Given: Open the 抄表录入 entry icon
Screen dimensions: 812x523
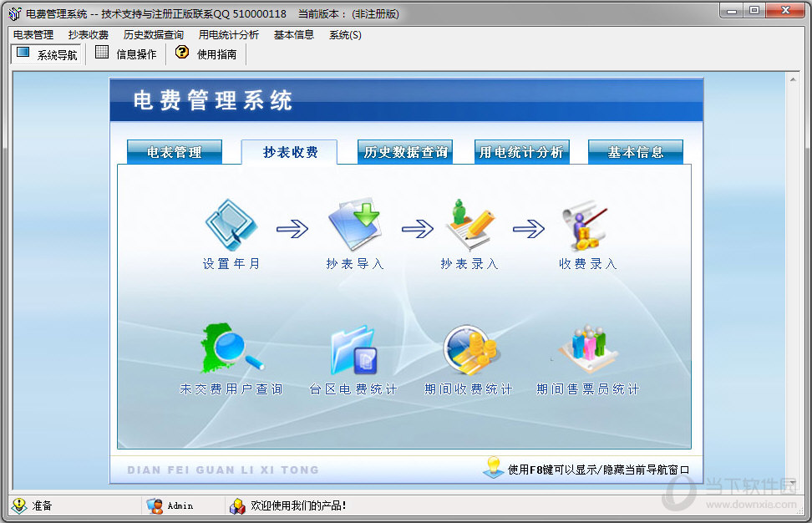Looking at the screenshot, I should (470, 225).
